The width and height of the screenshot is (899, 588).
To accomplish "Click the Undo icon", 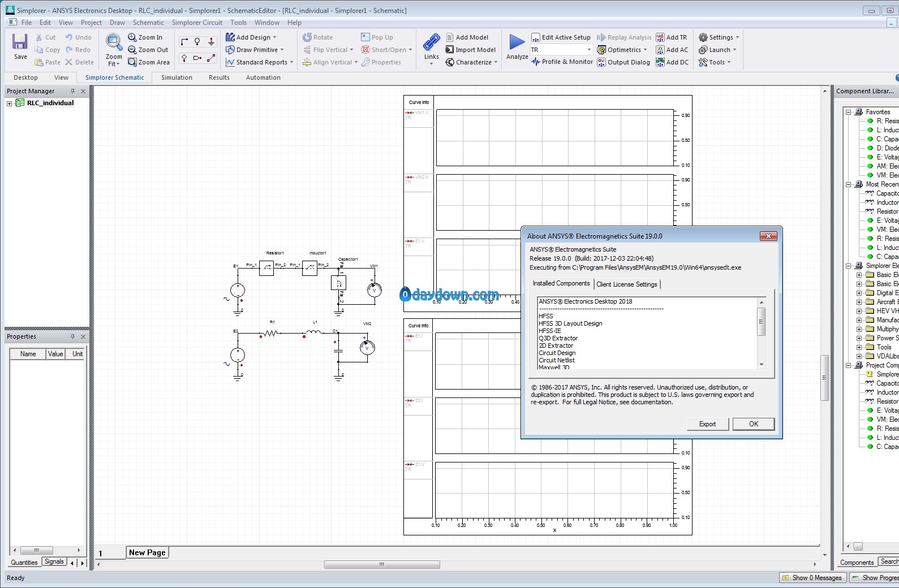I will click(x=69, y=37).
